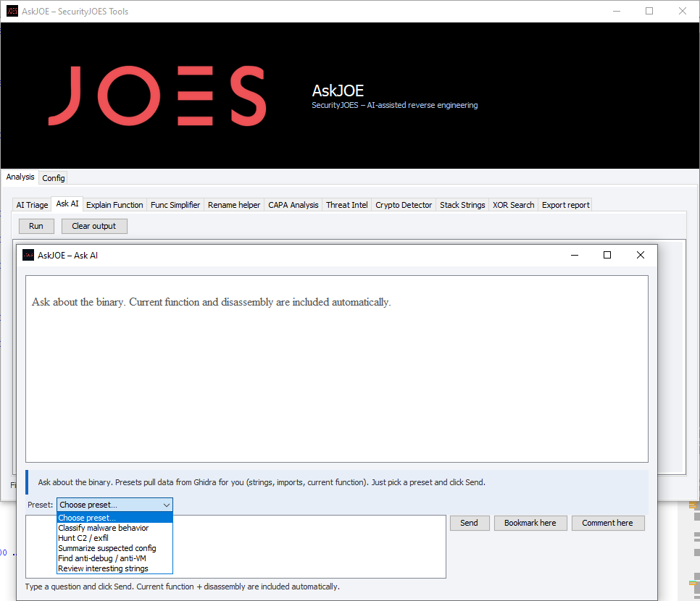Screen dimensions: 700x601
Task: Click the Comment here button
Action: pyautogui.click(x=607, y=523)
